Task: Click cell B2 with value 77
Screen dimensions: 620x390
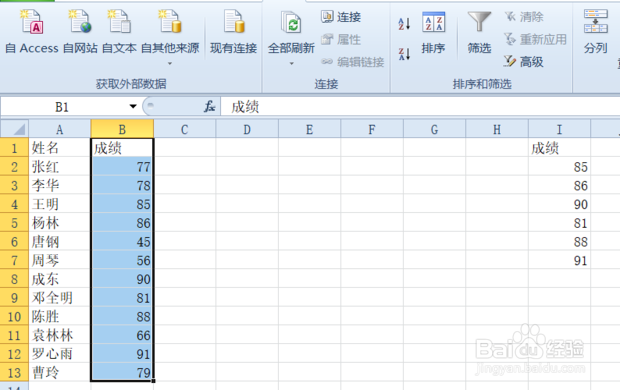Action: [x=122, y=167]
